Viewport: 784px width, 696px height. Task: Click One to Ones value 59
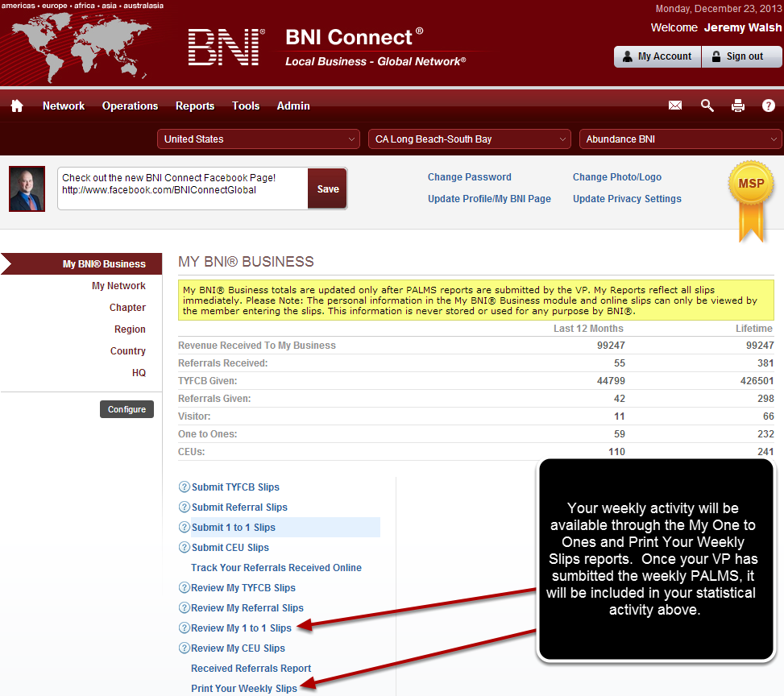[620, 434]
